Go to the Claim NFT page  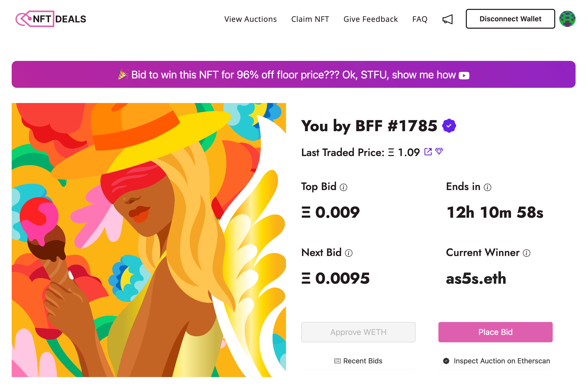pos(310,19)
